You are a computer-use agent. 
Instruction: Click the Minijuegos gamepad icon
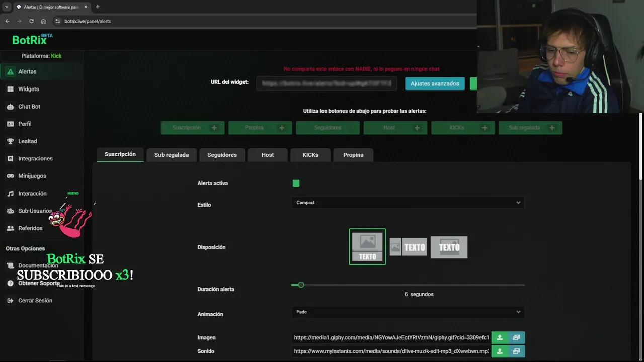click(x=10, y=176)
